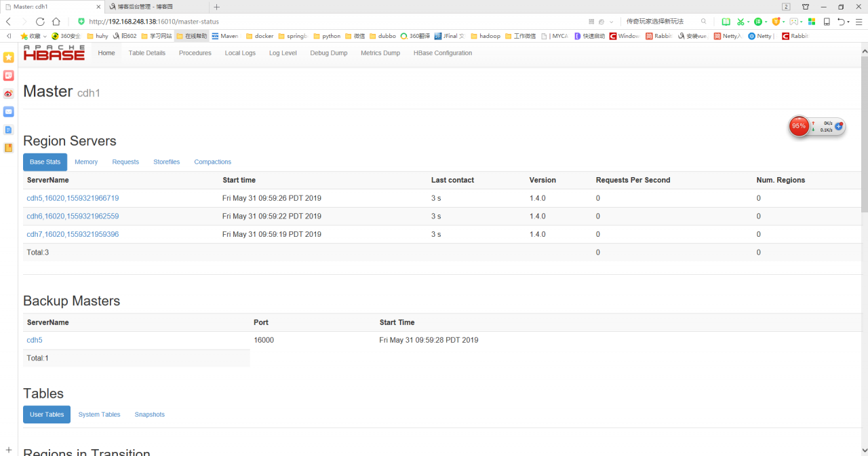
Task: Select the Base Stats tab
Action: click(45, 162)
